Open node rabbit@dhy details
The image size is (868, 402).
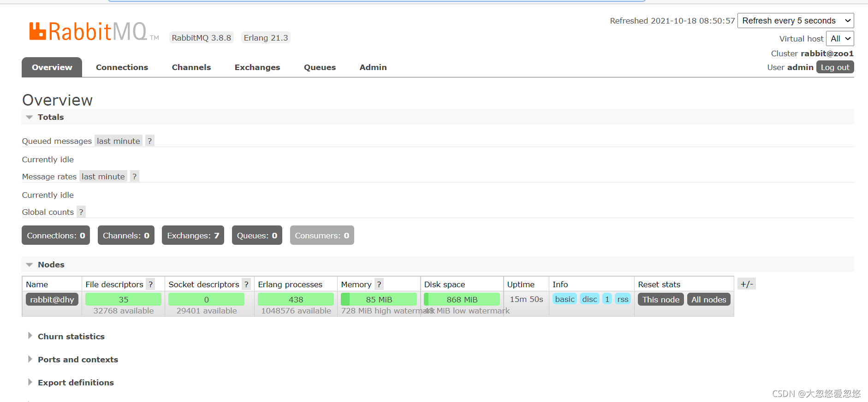point(52,299)
